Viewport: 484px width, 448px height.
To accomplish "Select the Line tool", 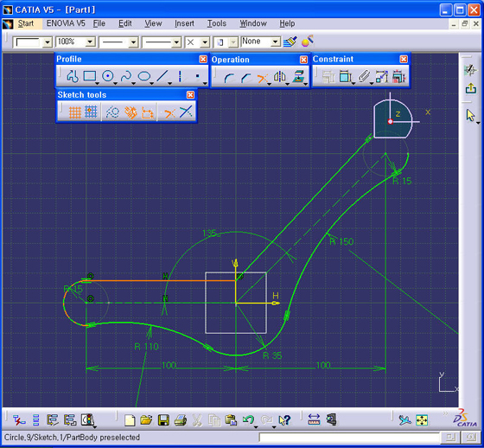I will pos(162,76).
